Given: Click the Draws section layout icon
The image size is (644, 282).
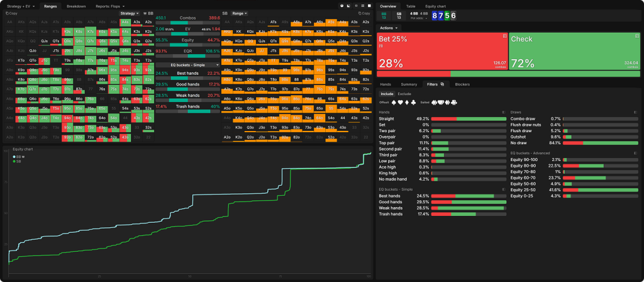Looking at the screenshot, I should (x=636, y=112).
